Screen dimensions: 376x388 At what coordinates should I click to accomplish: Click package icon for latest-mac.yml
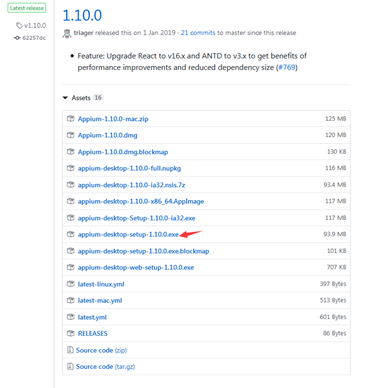coord(70,300)
